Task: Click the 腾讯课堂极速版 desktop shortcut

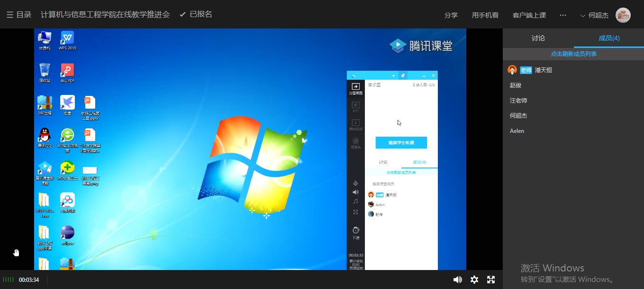Action: 45,173
